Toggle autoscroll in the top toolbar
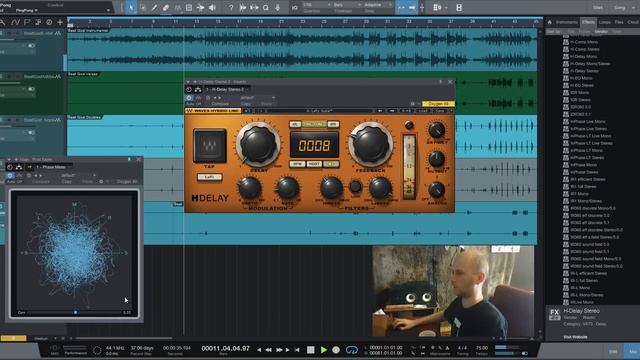Image resolution: width=640 pixels, height=360 pixels. point(402,7)
